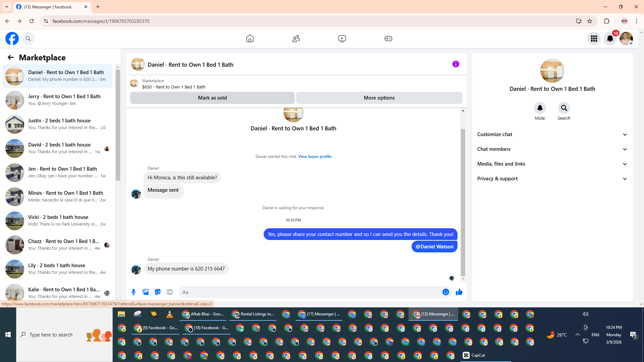Attach a photo using the image icon

tap(146, 292)
